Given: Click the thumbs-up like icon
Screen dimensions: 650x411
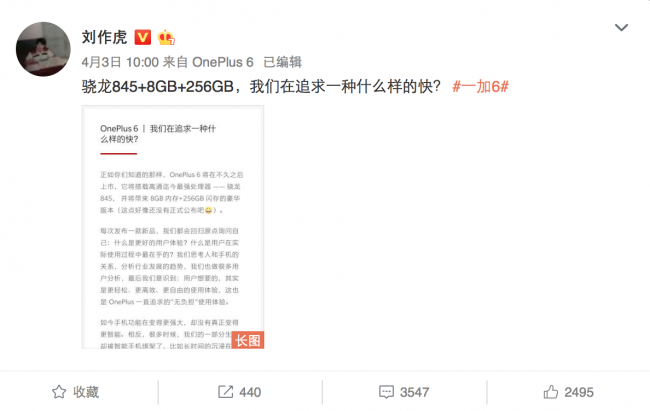Looking at the screenshot, I should pyautogui.click(x=551, y=392).
